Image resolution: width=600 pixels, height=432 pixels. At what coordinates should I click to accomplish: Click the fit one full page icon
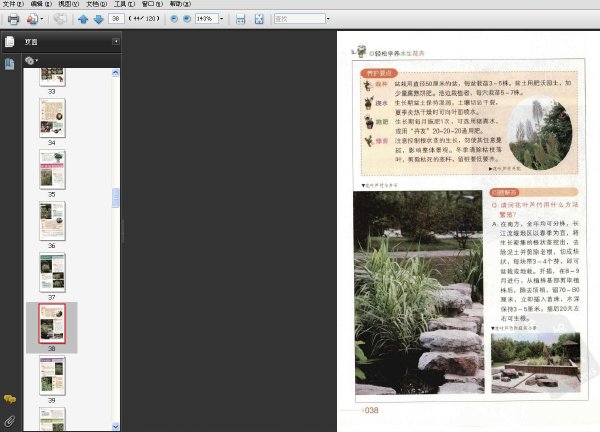[259, 19]
